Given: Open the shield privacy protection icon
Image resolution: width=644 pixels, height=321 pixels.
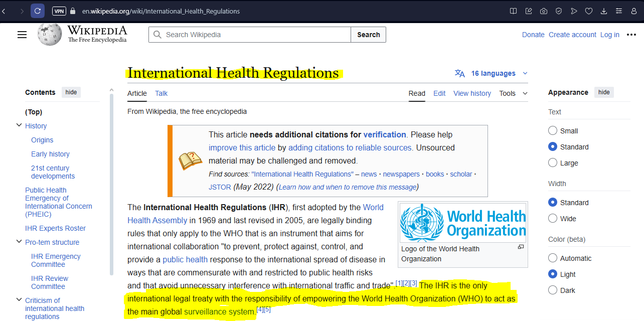Looking at the screenshot, I should 559,11.
